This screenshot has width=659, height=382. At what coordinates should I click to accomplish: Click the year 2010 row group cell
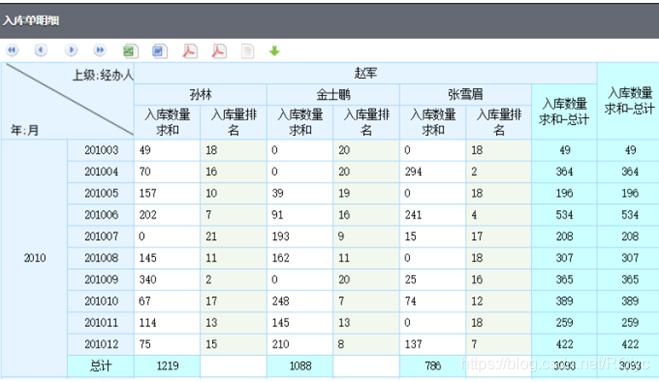pyautogui.click(x=34, y=258)
